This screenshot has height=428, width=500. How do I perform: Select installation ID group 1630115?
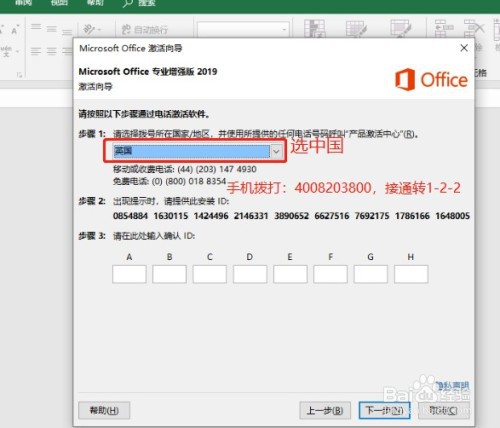171,216
